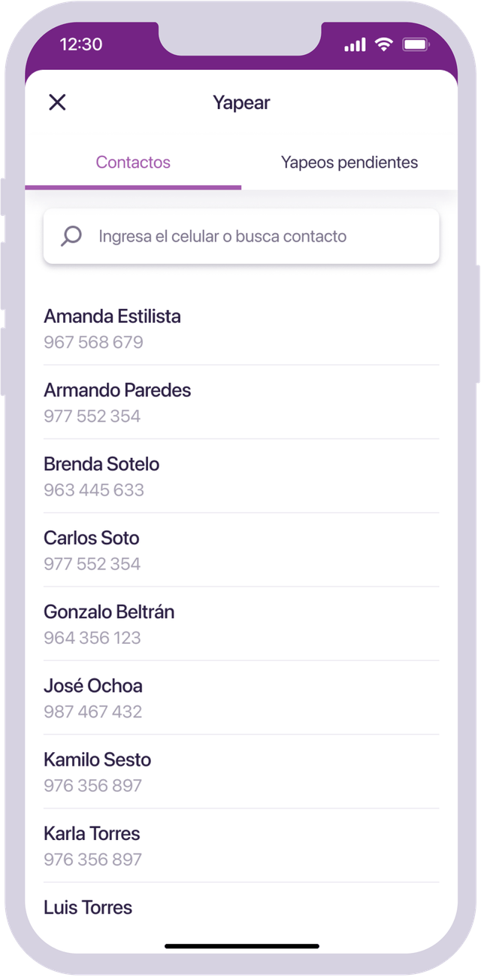Tap the Wi-Fi status icon
481x980 pixels.
click(x=384, y=45)
